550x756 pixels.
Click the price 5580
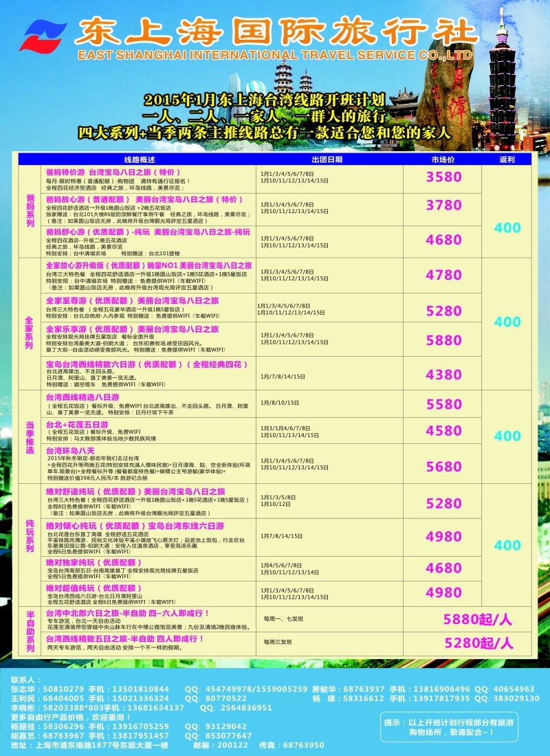click(444, 405)
